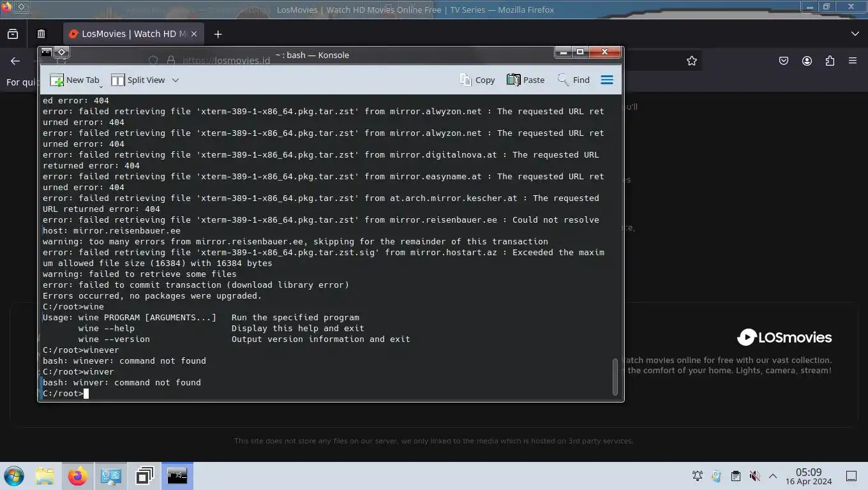The image size is (868, 490).
Task: Switch to Firefox in taskbar
Action: (78, 476)
